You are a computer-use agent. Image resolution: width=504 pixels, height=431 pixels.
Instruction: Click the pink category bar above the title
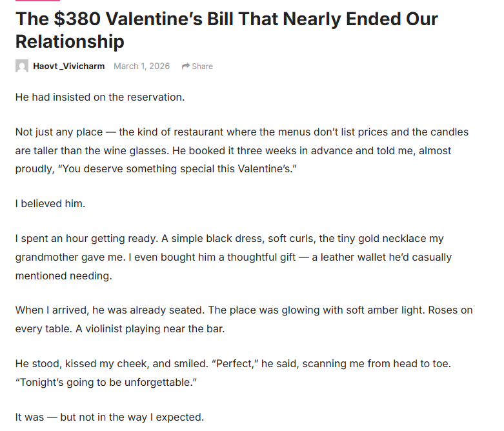click(37, 1)
